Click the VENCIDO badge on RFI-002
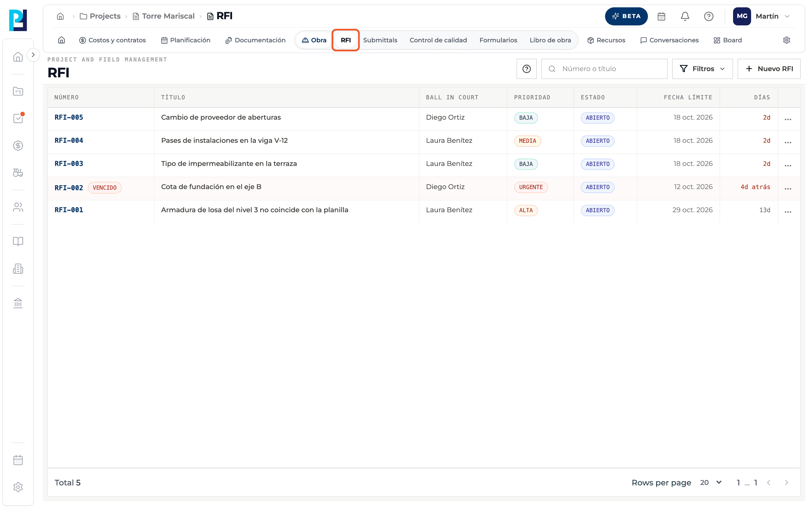 (105, 187)
